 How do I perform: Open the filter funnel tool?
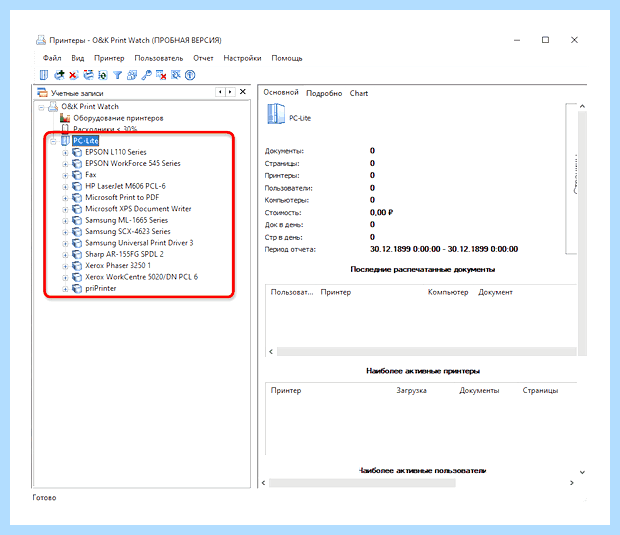pyautogui.click(x=117, y=75)
